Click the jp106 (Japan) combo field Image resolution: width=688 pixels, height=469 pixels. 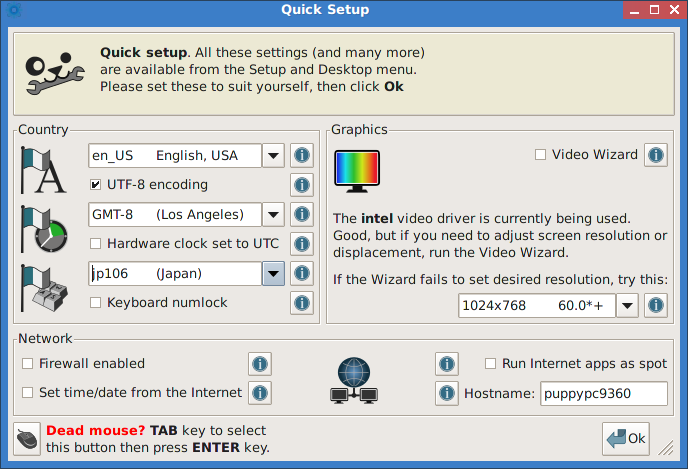tap(175, 274)
